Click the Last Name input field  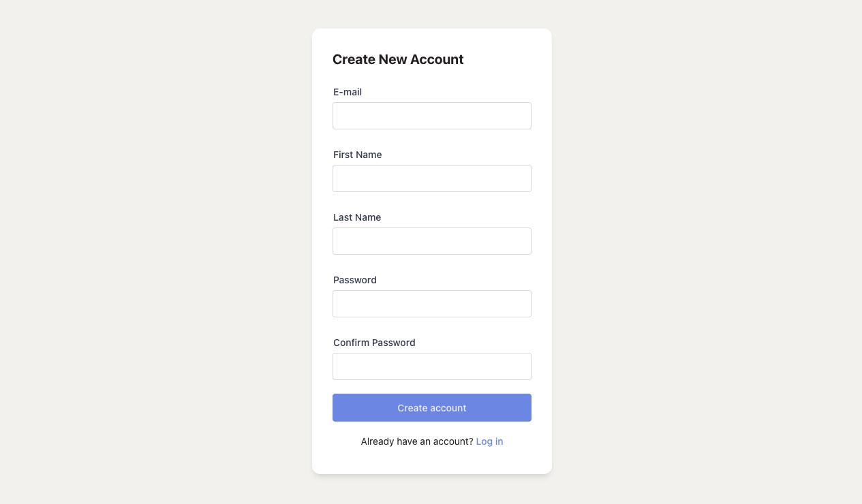click(432, 240)
